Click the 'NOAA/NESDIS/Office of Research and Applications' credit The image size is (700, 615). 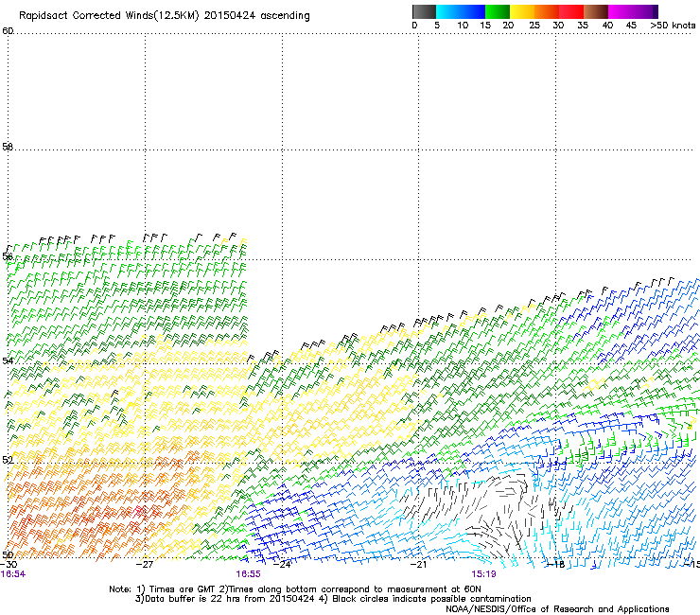tap(557, 609)
